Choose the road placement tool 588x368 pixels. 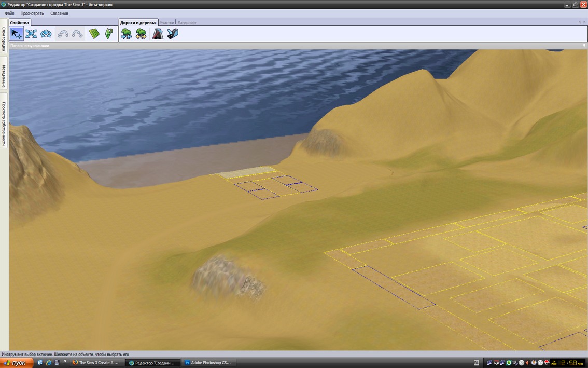pos(158,34)
